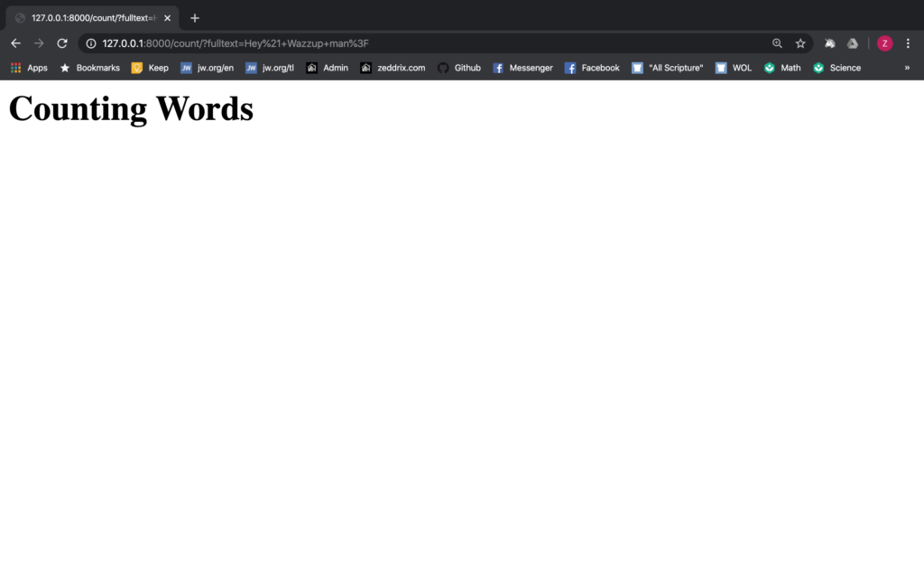This screenshot has height=578, width=924.
Task: Open the profile avatar labeled Z
Action: click(884, 43)
